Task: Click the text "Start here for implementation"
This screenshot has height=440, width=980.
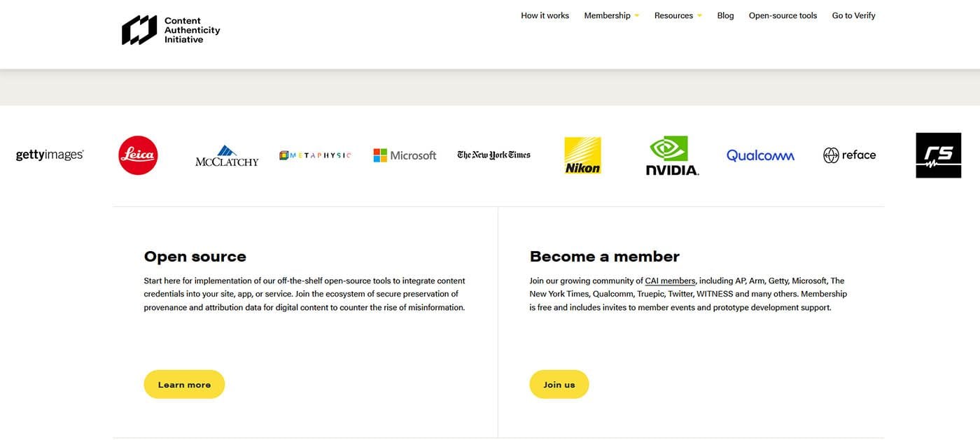Action: (x=198, y=281)
